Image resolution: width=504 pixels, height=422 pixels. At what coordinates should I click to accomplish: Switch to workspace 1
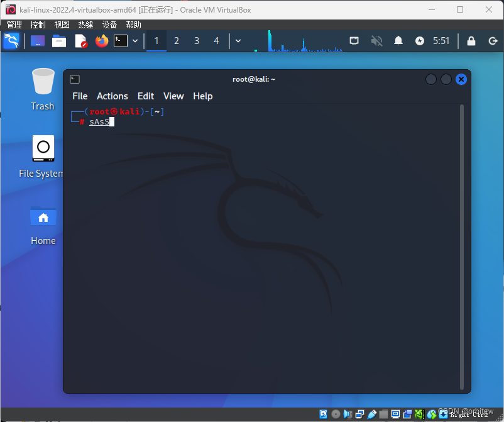pyautogui.click(x=156, y=41)
